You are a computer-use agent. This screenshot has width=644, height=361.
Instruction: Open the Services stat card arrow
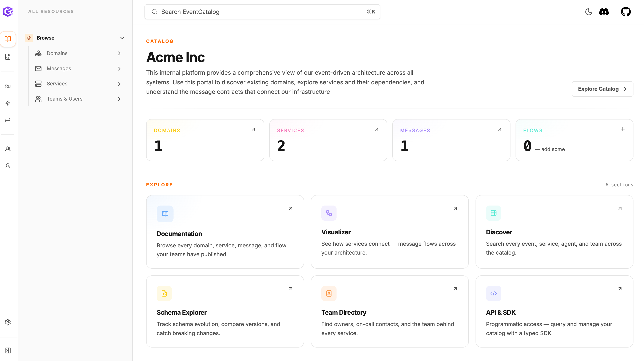click(377, 129)
